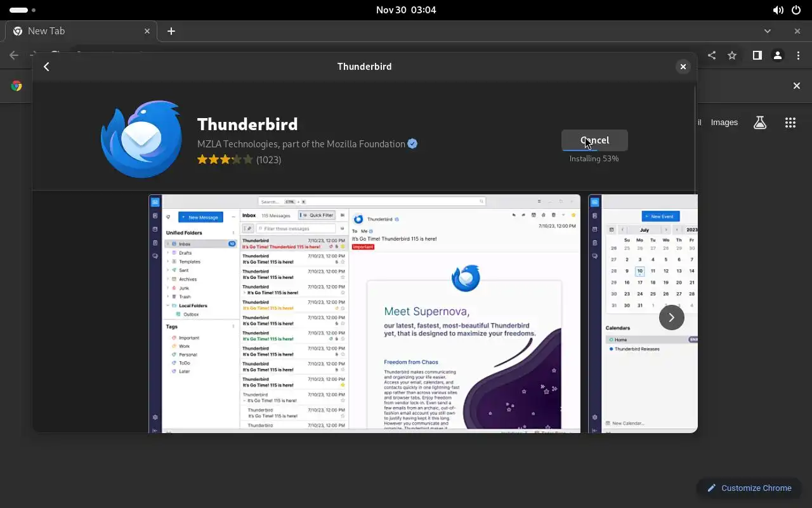This screenshot has width=812, height=508.
Task: Dismiss the Chrome infobar with X
Action: (x=797, y=86)
